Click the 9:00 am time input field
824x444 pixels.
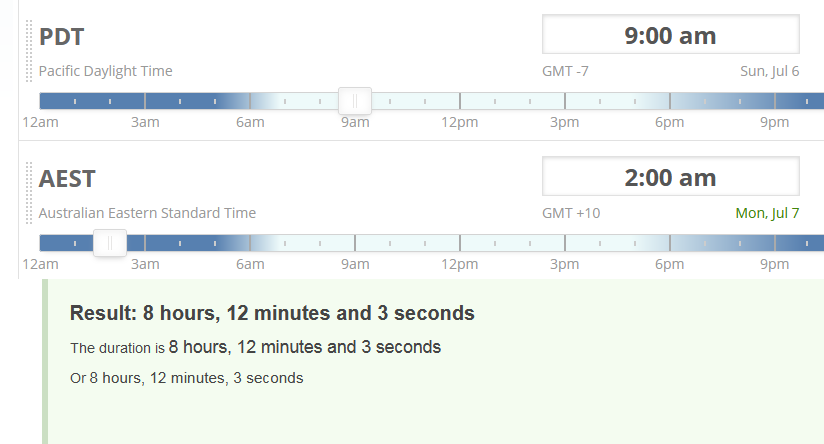click(x=670, y=35)
